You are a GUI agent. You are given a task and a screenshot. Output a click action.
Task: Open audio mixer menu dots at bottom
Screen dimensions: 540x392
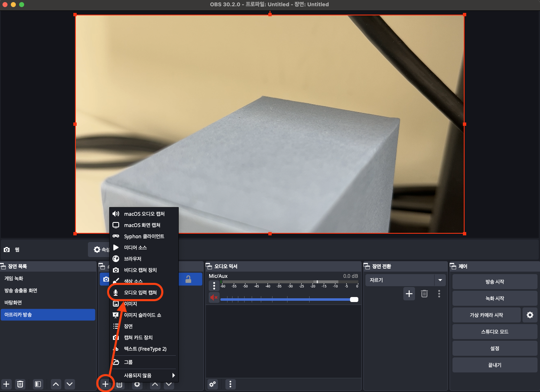click(230, 384)
